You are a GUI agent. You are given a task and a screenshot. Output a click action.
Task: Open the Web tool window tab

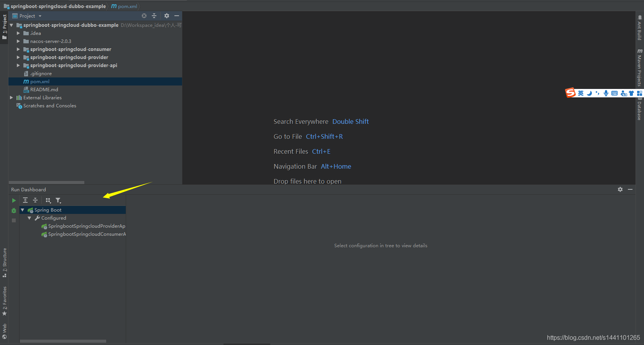coord(5,332)
